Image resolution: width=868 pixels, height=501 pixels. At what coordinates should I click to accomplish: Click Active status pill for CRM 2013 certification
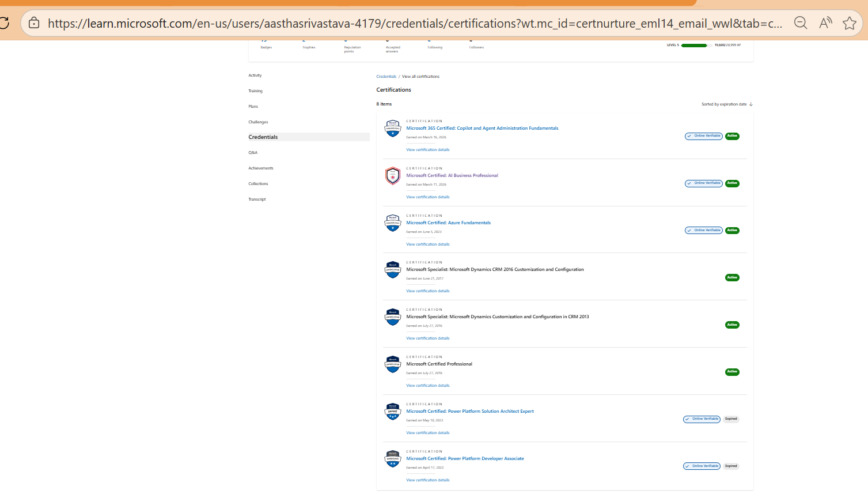click(732, 325)
